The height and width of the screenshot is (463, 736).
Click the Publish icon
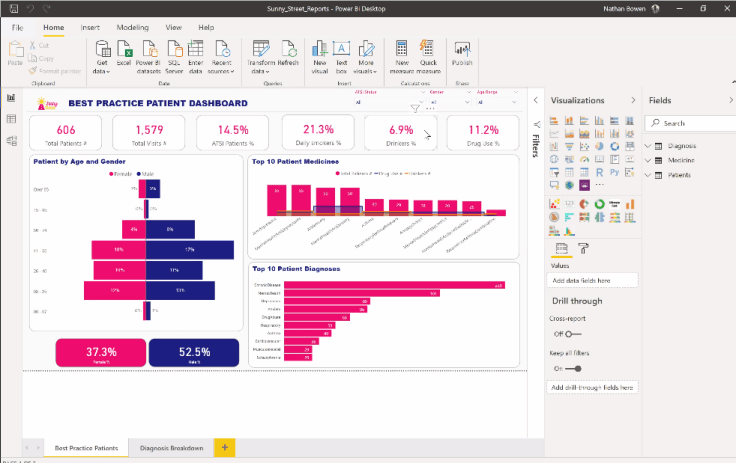point(462,55)
